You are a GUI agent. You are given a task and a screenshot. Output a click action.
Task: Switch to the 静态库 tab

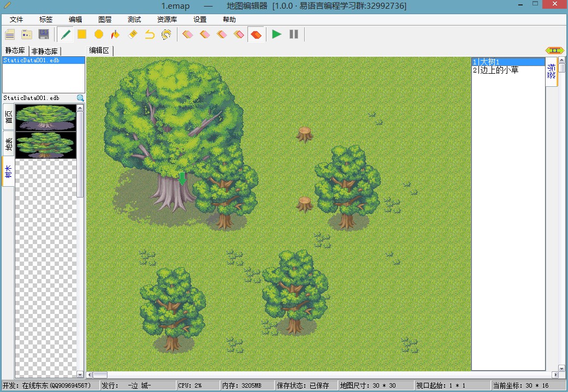click(x=15, y=50)
